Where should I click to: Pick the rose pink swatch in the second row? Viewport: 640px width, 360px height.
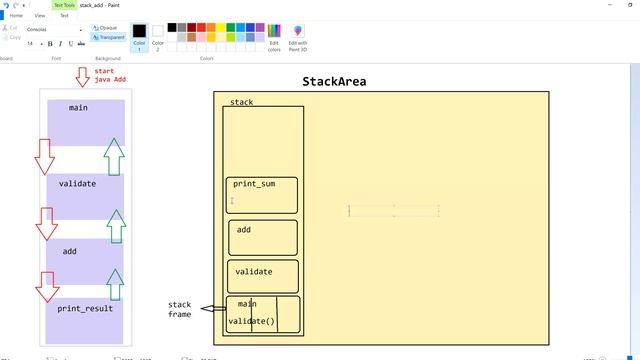coord(201,37)
